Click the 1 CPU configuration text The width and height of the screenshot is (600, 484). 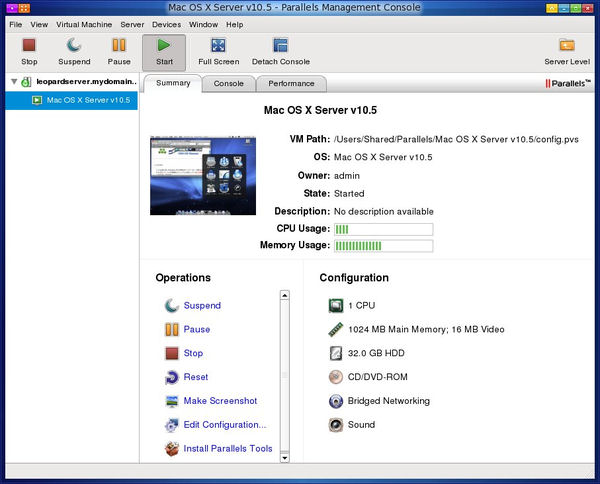361,305
